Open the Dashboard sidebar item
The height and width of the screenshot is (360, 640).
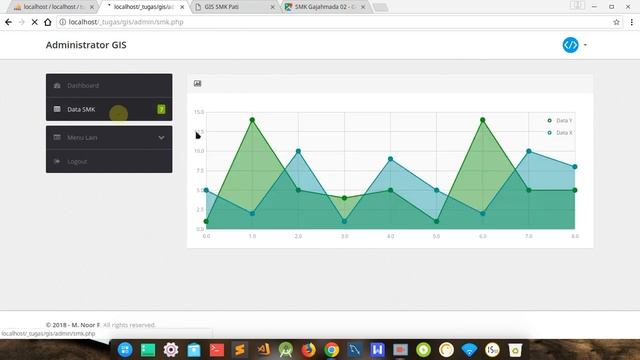pos(109,86)
